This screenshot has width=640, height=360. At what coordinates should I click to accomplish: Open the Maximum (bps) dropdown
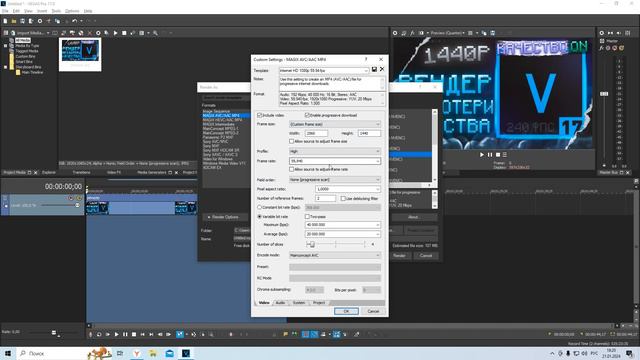[343, 225]
